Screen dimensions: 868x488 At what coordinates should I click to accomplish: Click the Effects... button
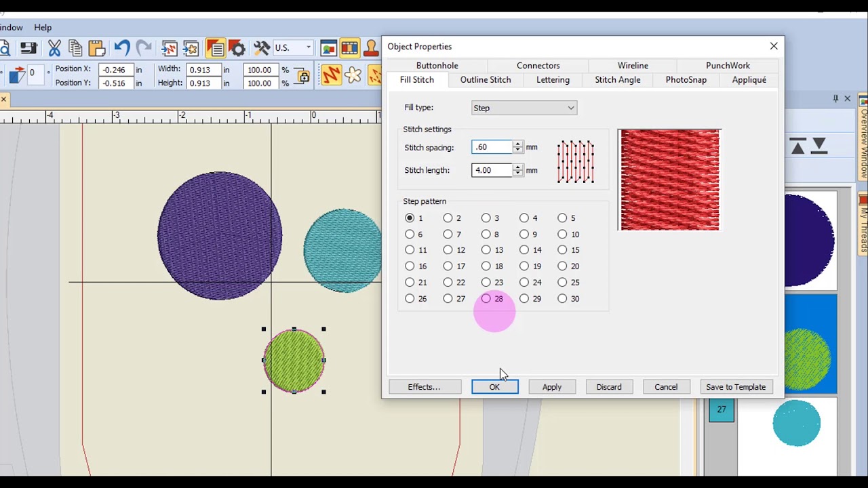424,387
